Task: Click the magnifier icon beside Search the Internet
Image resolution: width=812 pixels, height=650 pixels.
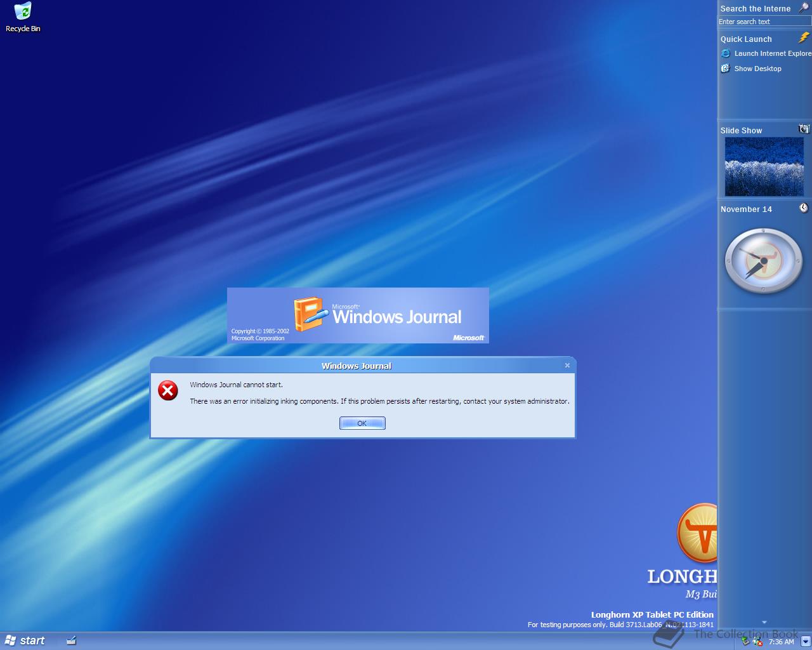Action: [804, 8]
